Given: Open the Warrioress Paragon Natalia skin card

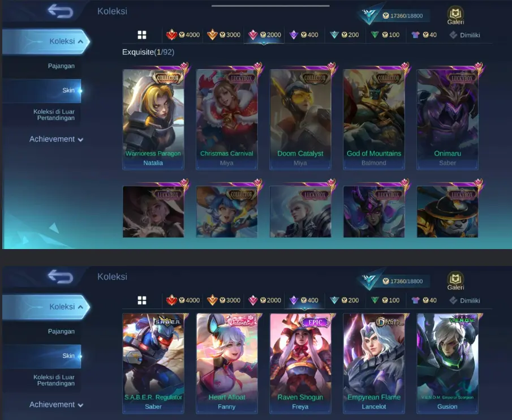Looking at the screenshot, I should [153, 119].
